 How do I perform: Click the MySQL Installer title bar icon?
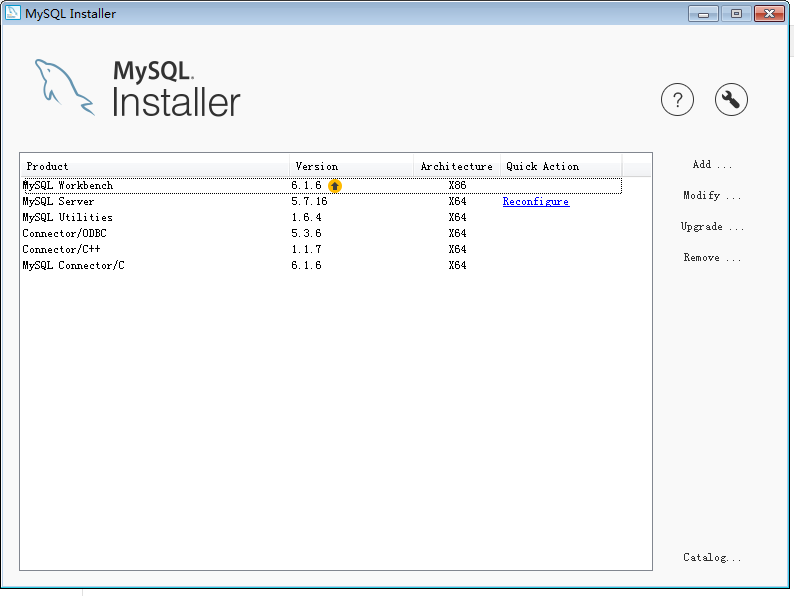coord(12,13)
